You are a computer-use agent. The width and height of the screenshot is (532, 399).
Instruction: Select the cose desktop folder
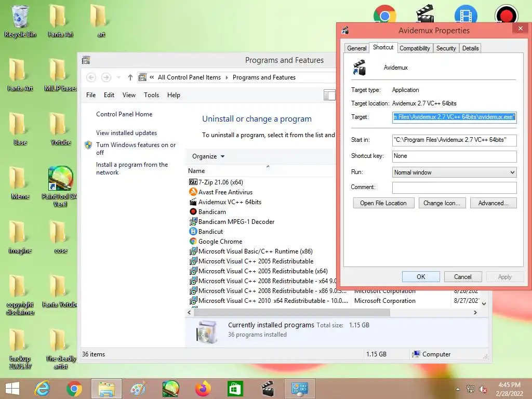(x=60, y=237)
